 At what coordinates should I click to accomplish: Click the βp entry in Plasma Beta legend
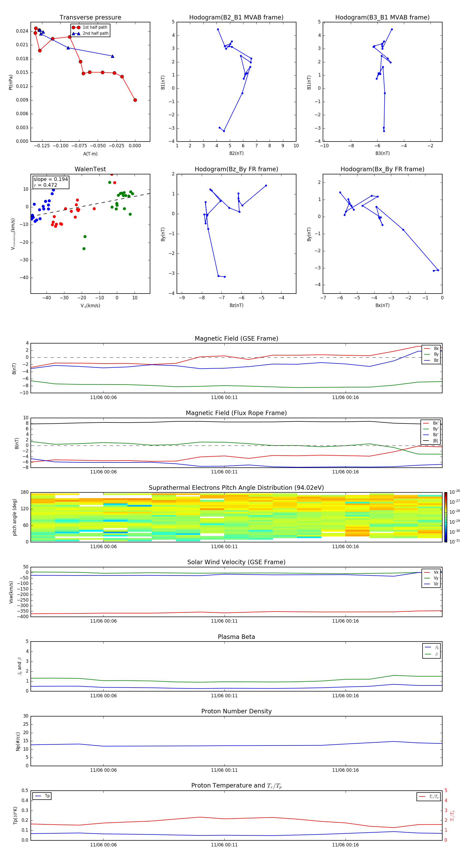coord(431,647)
